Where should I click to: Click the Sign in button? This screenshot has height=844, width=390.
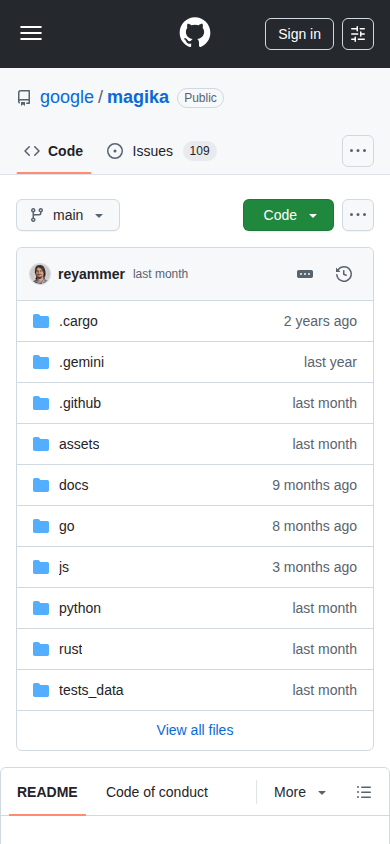tap(300, 34)
